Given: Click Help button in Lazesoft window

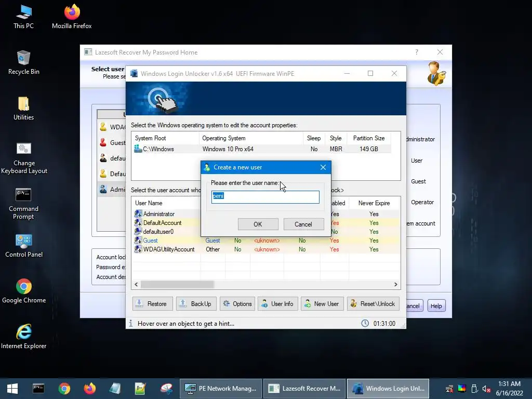Looking at the screenshot, I should click(x=436, y=306).
